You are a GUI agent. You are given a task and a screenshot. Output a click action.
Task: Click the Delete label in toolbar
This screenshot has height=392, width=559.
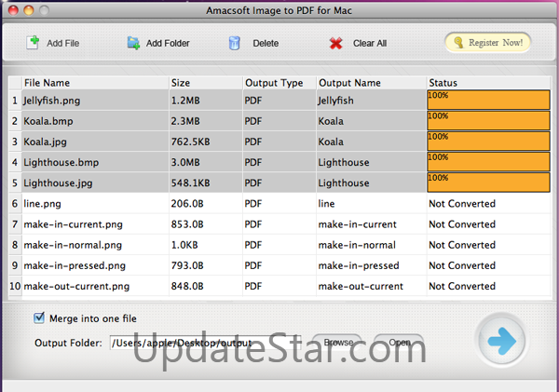(266, 43)
